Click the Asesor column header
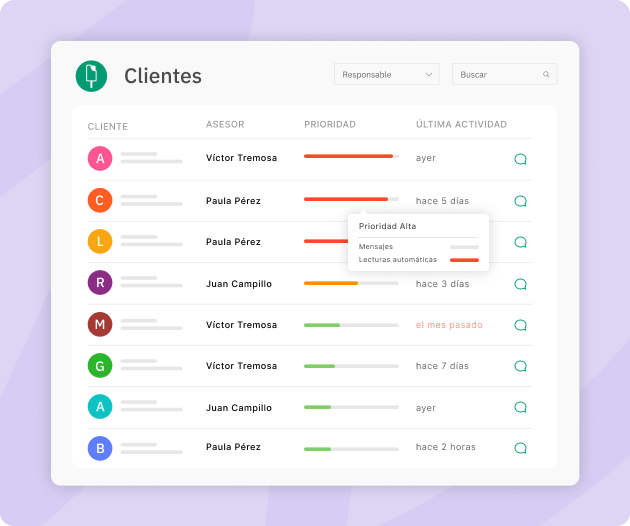630x526 pixels. [225, 125]
